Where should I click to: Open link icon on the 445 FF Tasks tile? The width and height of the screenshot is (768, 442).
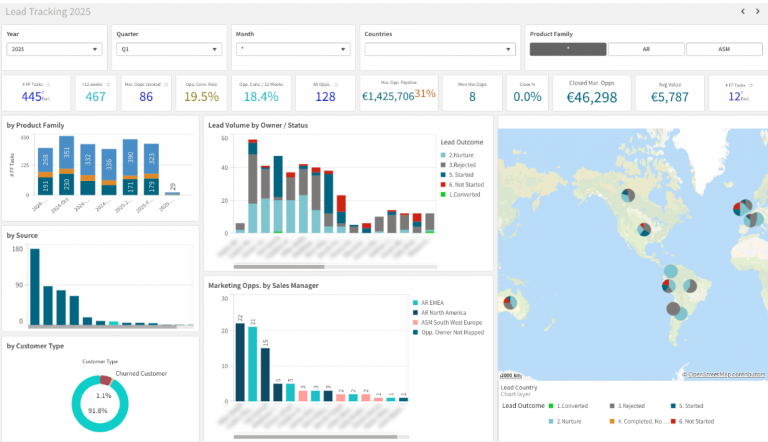(48, 85)
